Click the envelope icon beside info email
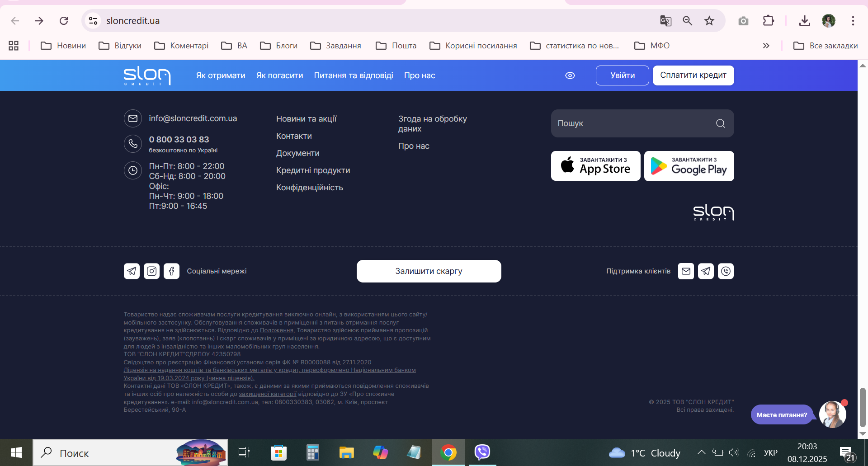Image resolution: width=868 pixels, height=466 pixels. (133, 118)
